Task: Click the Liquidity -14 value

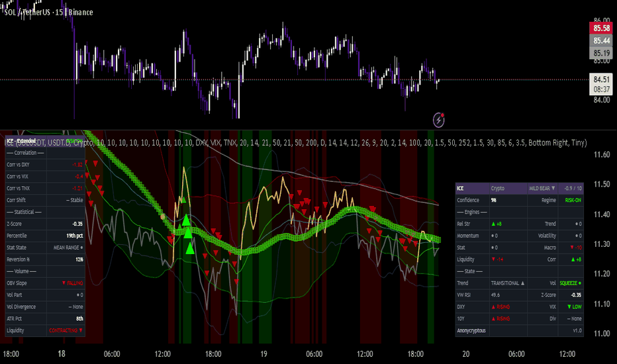Action: point(497,259)
